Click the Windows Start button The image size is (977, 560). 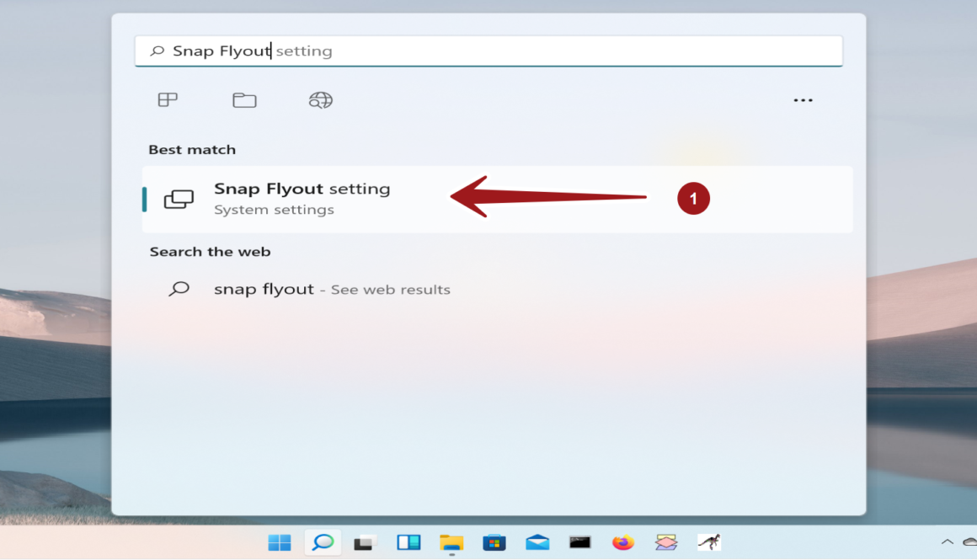[280, 542]
